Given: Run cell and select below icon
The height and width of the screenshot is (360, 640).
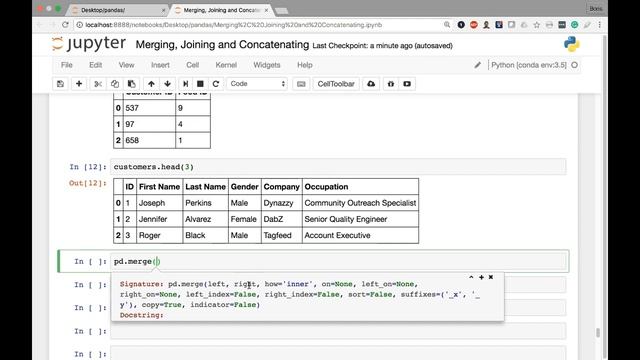Looking at the screenshot, I should click(185, 84).
